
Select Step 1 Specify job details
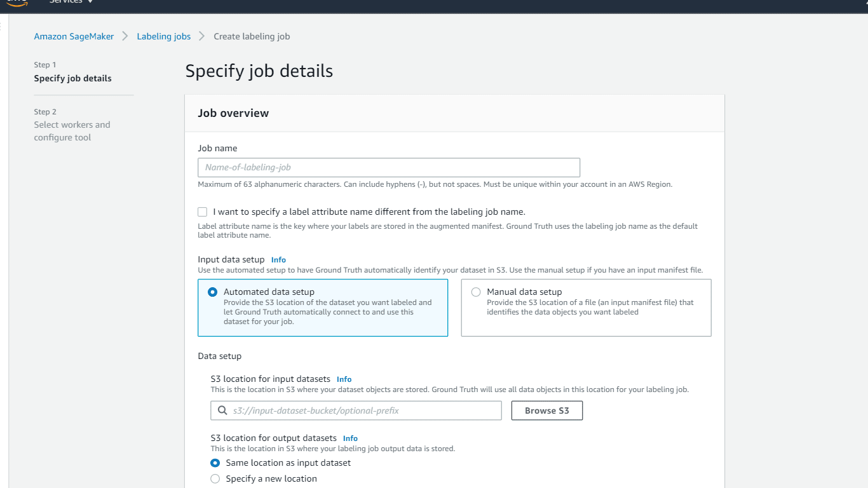coord(72,78)
